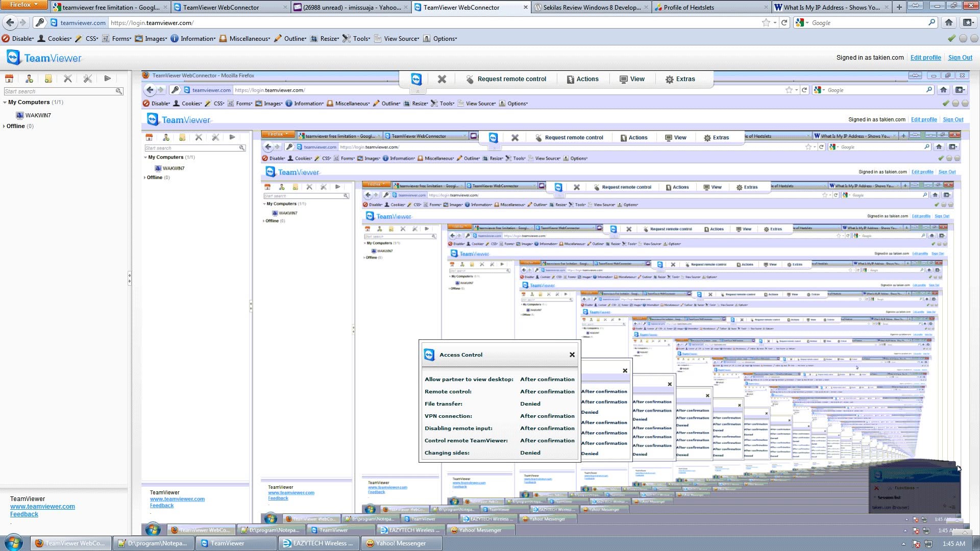Click the large TeamViewer logo at the page's top left
This screenshot has width=980, height=551.
point(44,58)
